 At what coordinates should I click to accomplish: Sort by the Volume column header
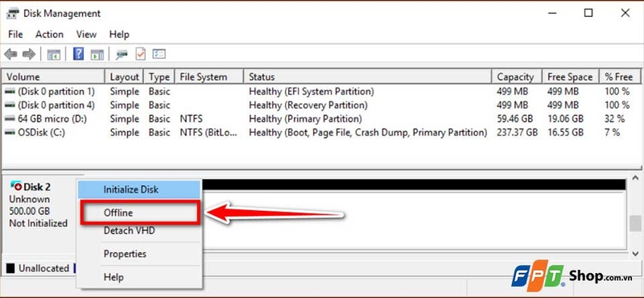point(53,77)
